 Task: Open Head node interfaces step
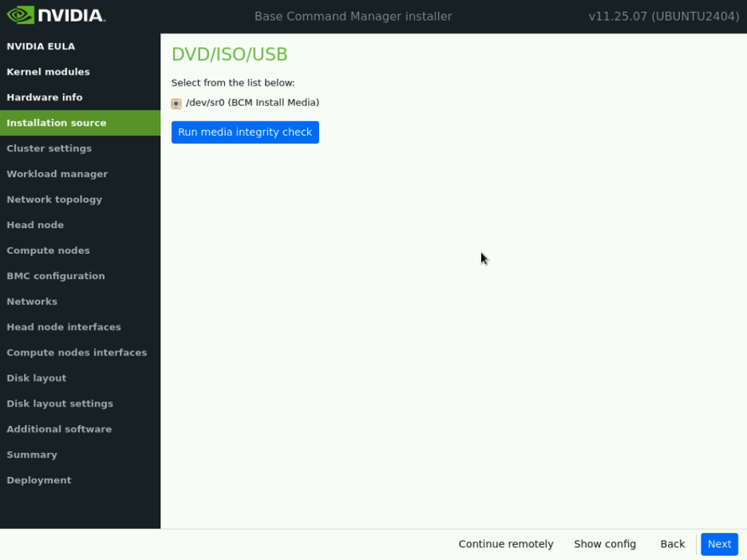(80, 327)
